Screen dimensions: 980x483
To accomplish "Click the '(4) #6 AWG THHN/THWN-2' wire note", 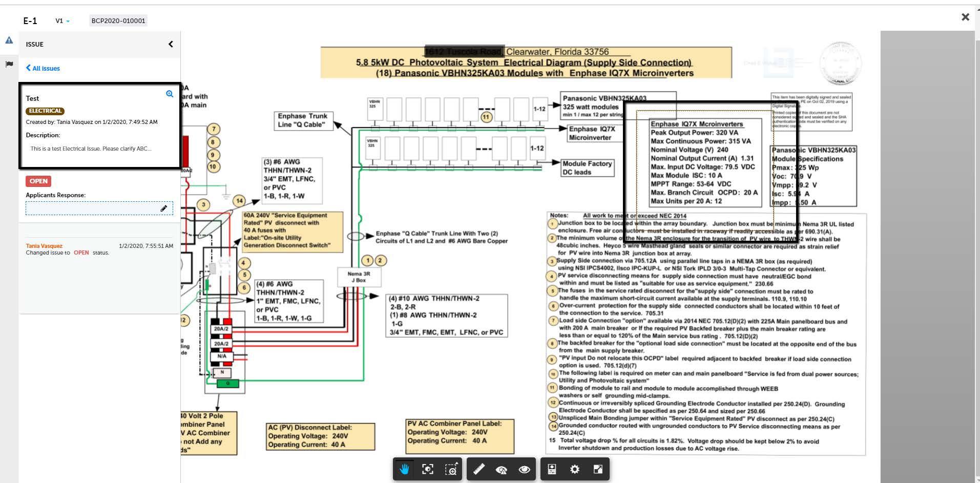I will (x=289, y=301).
